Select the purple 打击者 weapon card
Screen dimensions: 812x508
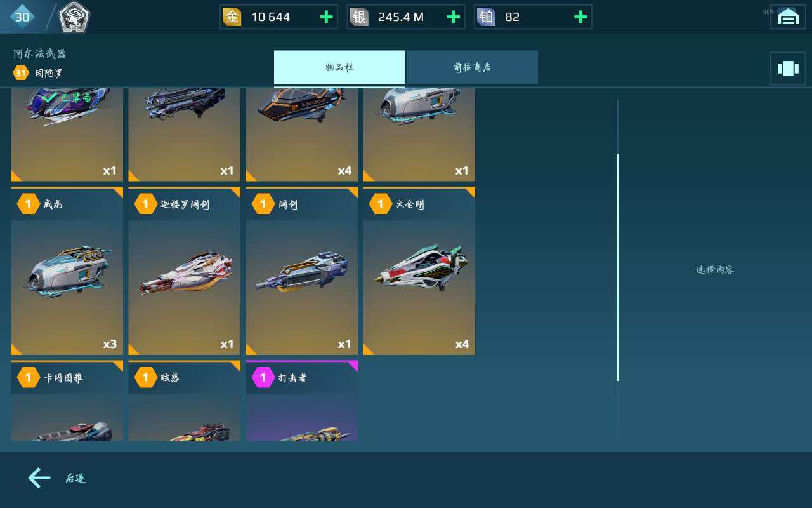pos(301,401)
